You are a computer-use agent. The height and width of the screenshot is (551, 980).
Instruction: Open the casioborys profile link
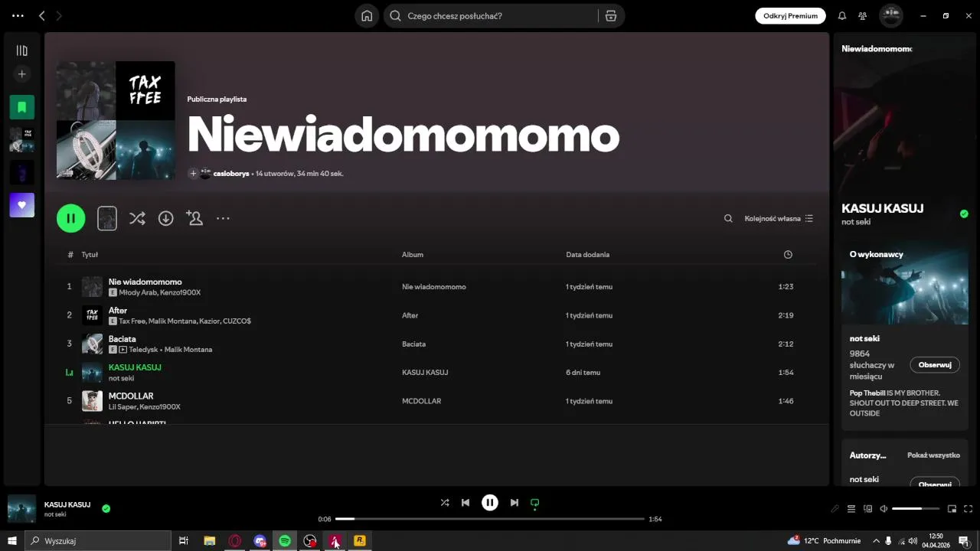click(x=231, y=174)
